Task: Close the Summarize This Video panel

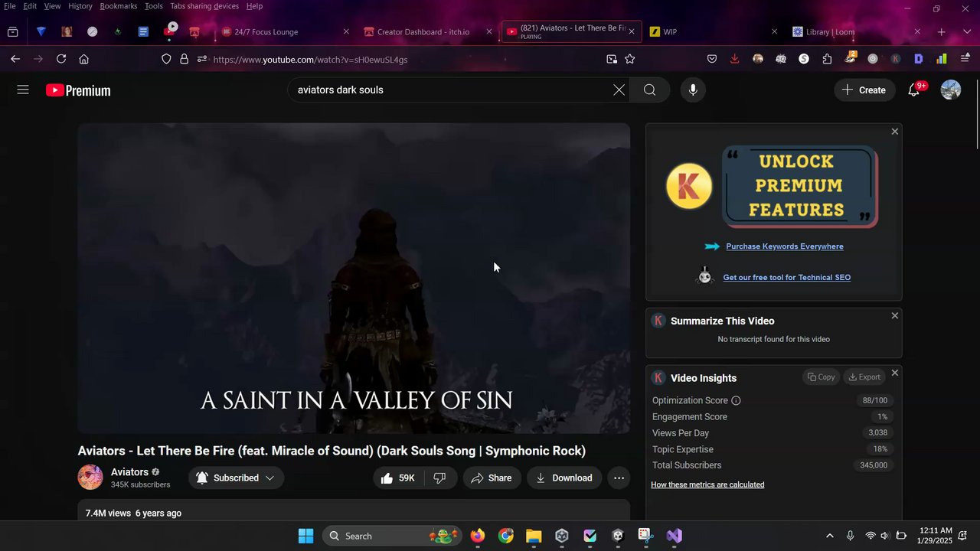Action: pyautogui.click(x=895, y=315)
